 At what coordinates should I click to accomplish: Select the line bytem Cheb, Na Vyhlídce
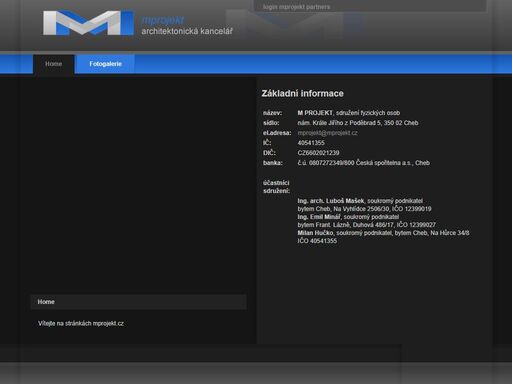[x=364, y=209]
